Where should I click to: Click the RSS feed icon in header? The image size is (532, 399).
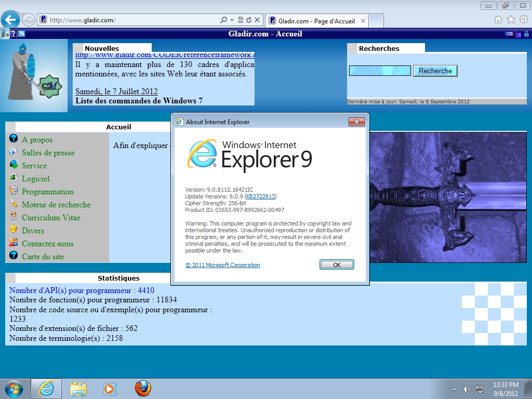[21, 34]
